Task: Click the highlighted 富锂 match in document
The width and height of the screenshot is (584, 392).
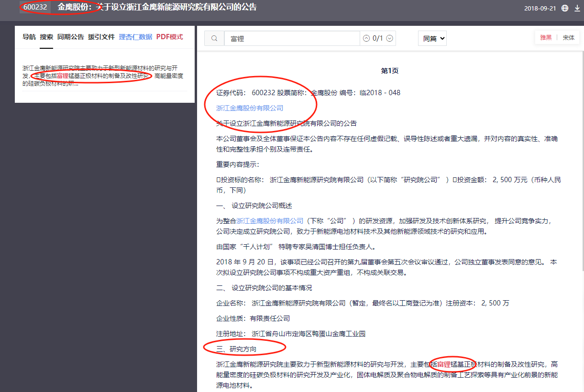Action: (x=444, y=365)
